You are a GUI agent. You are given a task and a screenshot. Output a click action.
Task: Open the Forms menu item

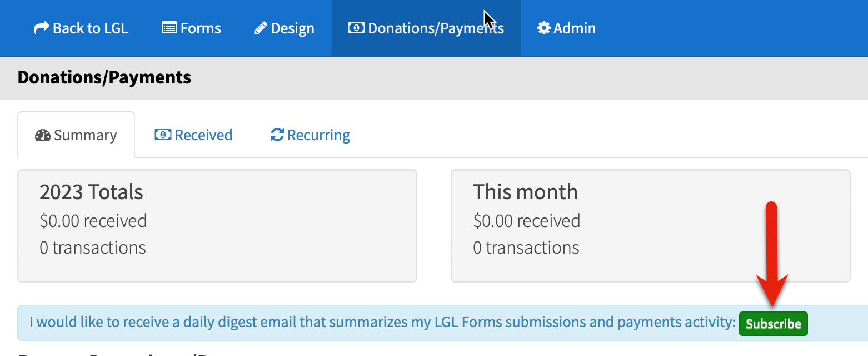pyautogui.click(x=191, y=28)
